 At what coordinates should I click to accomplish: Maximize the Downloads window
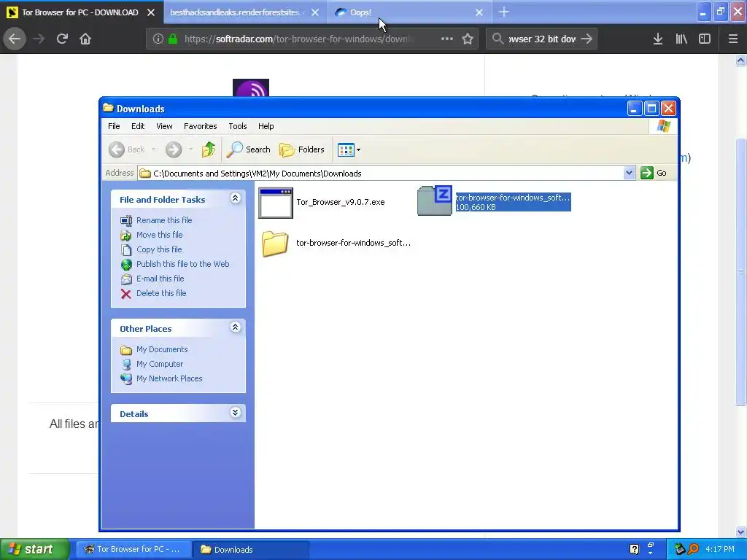651,109
